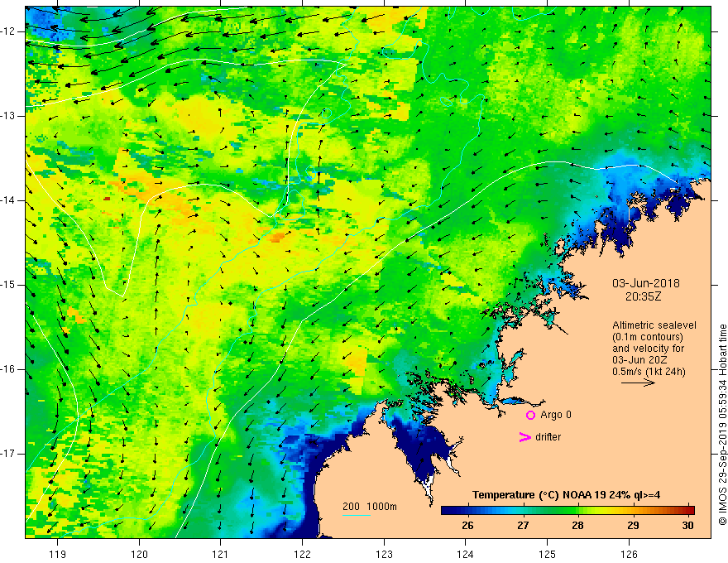Click the magenta drifter arrow symbol
Screen dimensions: 728x563
coord(524,437)
